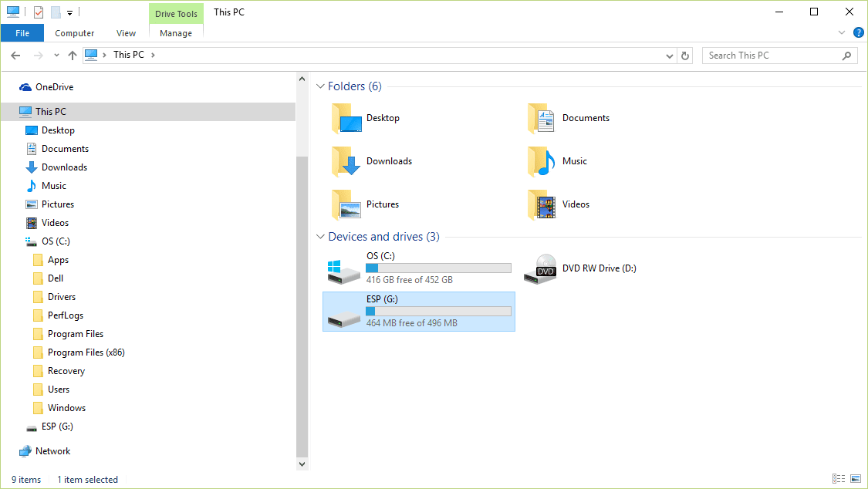The image size is (868, 489).
Task: Click the Help question mark button
Action: tap(859, 32)
